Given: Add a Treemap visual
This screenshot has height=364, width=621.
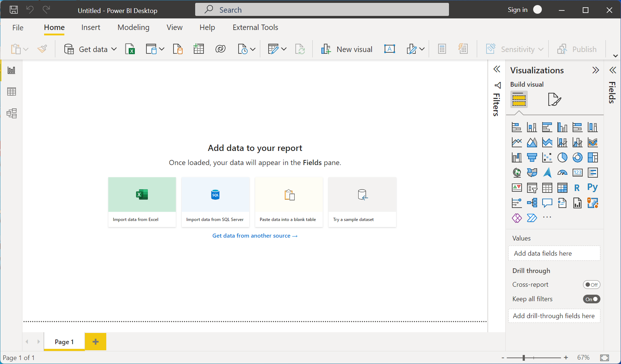Looking at the screenshot, I should [592, 157].
